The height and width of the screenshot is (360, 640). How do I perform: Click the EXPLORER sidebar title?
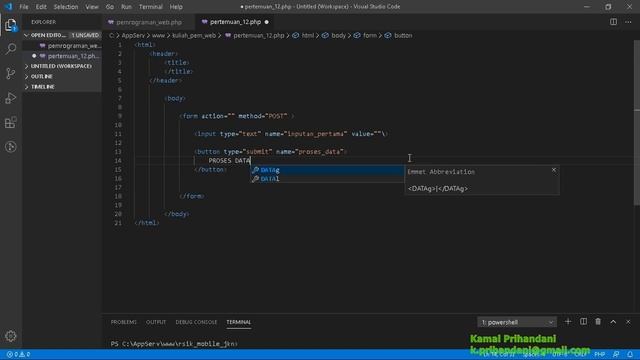[43, 22]
